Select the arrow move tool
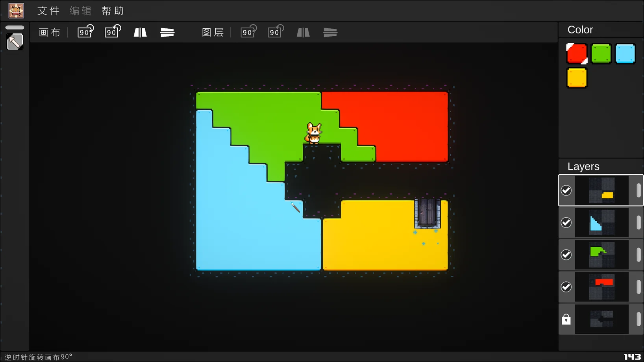 [x=15, y=42]
